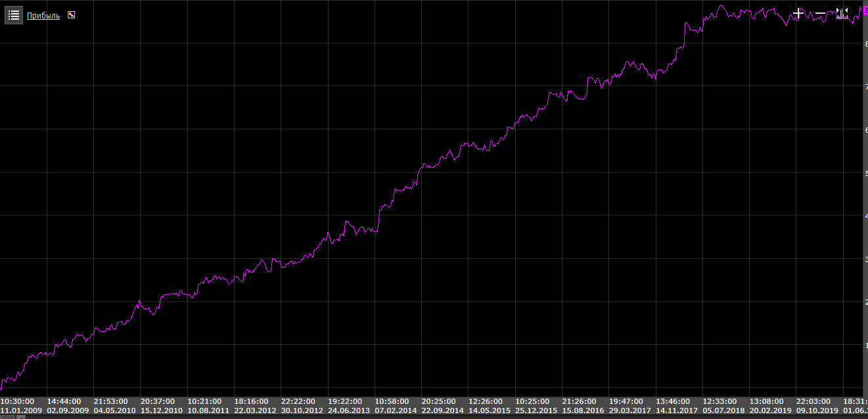This screenshot has height=419, width=868.
Task: Zoom out the chart with minus button
Action: [820, 13]
